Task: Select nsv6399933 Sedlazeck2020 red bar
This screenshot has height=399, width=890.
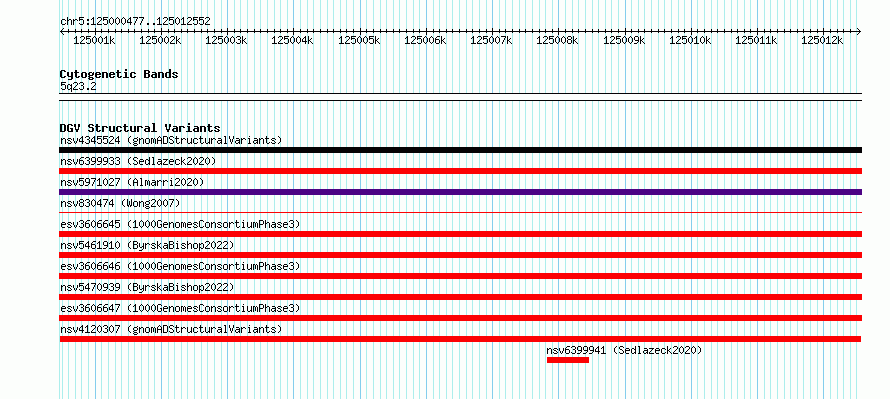Action: (x=460, y=171)
